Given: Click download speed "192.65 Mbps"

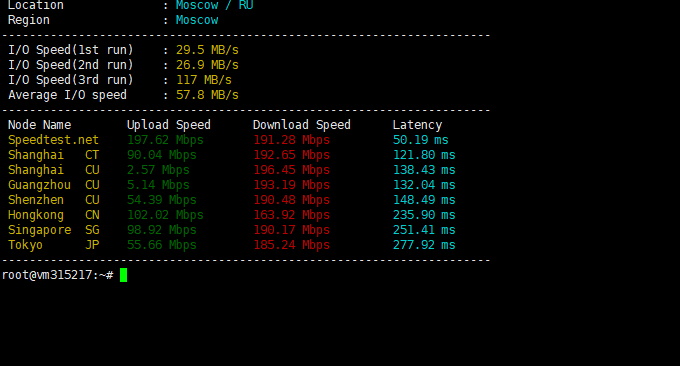Looking at the screenshot, I should click(291, 155).
